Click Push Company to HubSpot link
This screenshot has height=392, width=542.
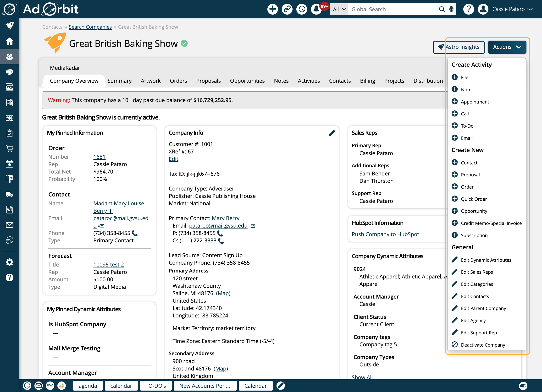tap(385, 234)
